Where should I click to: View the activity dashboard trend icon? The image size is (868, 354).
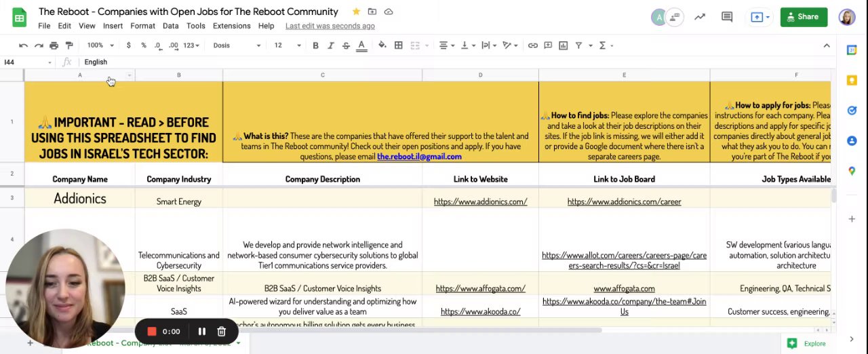(700, 17)
